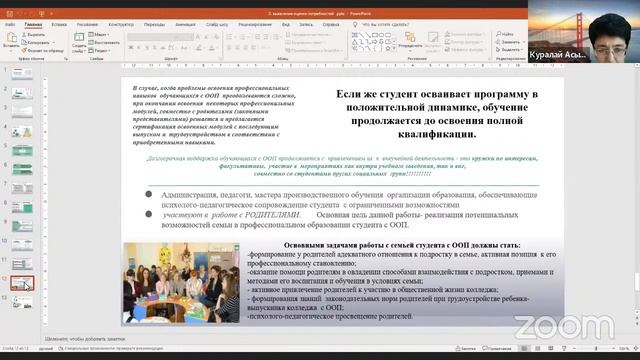Start slideshow from status bar icon

click(564, 349)
